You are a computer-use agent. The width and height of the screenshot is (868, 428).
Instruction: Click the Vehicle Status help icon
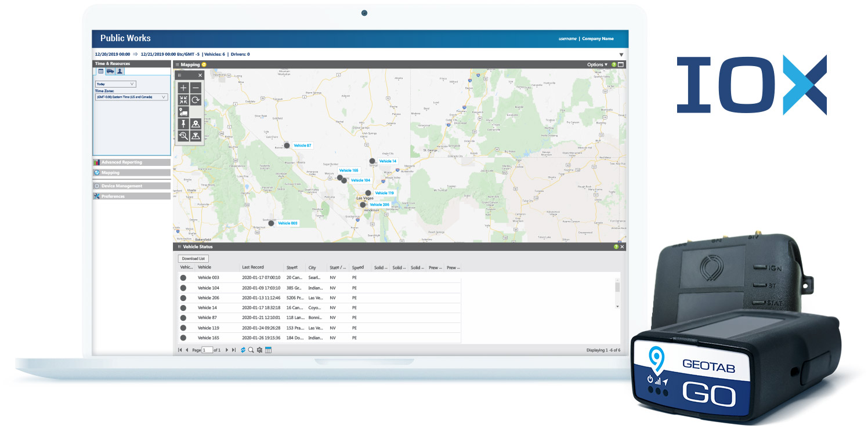click(616, 246)
